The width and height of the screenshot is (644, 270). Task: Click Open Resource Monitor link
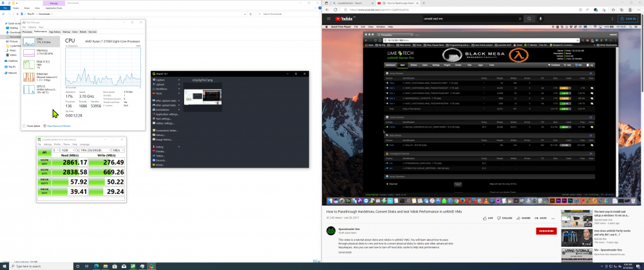(59, 126)
